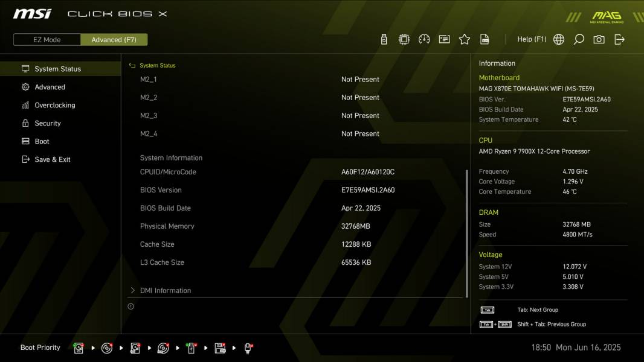Click the Mon Jun 16, 2025 date
The image size is (644, 362).
pos(588,348)
